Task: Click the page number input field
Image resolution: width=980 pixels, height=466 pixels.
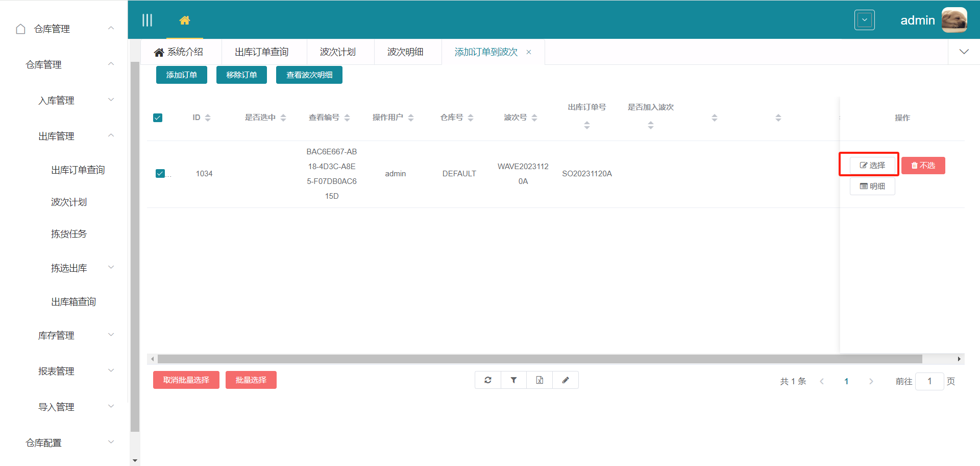Action: click(929, 382)
